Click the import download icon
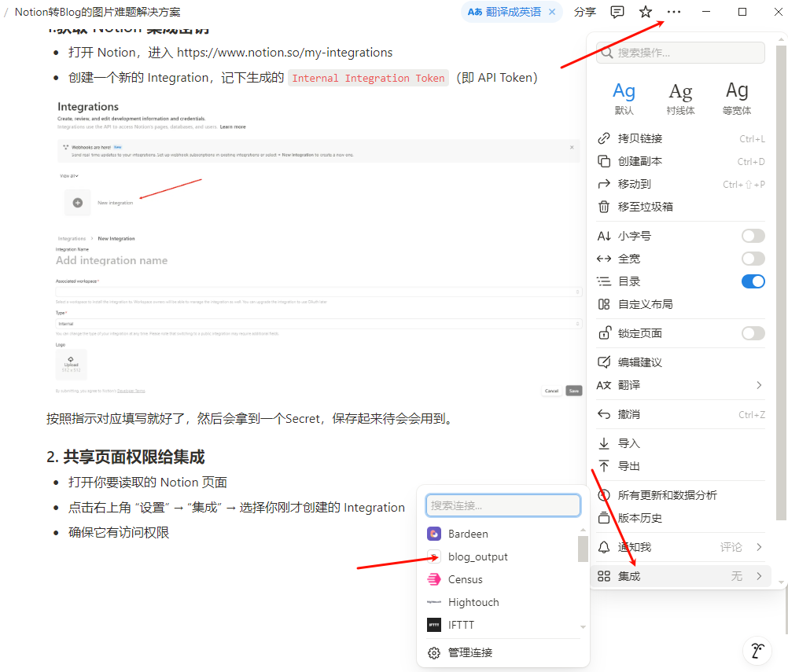 point(604,443)
